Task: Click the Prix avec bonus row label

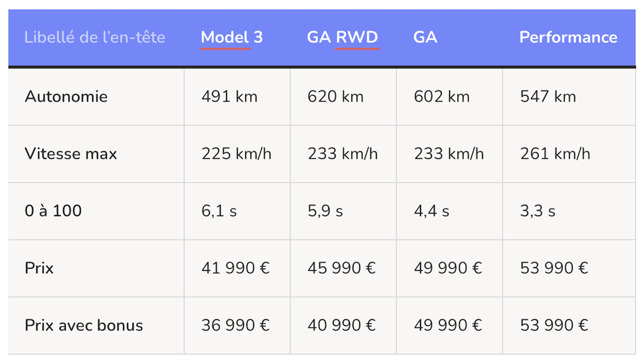Action: tap(84, 325)
